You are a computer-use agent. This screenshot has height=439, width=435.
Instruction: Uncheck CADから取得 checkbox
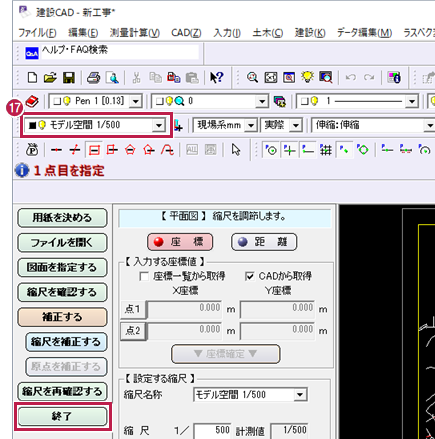click(250, 276)
